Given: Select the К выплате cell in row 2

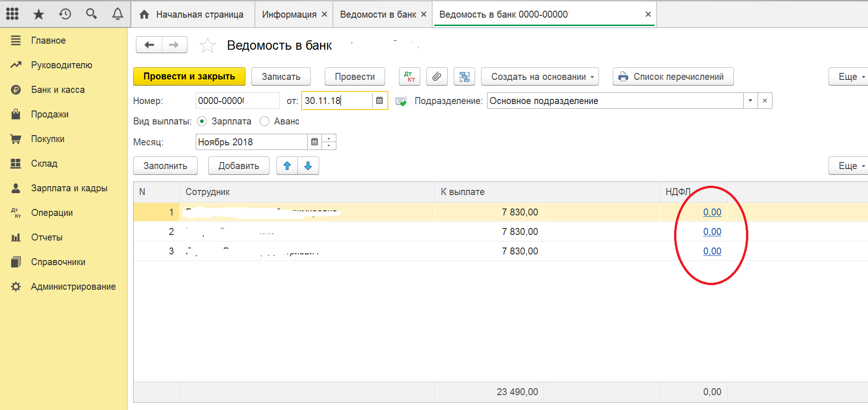Looking at the screenshot, I should (x=489, y=232).
